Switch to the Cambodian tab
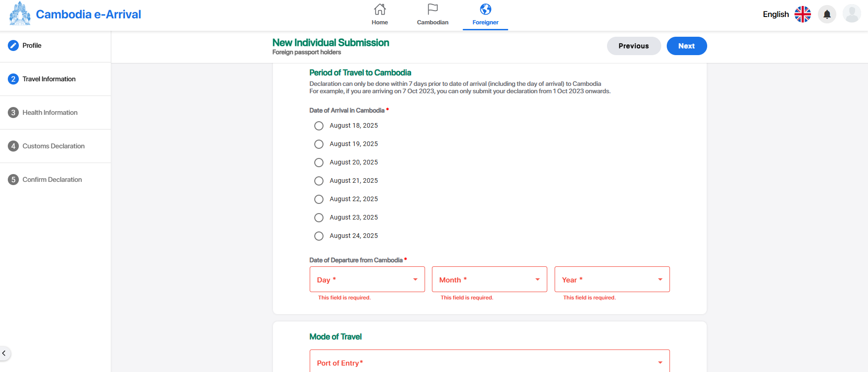Screen dimensions: 868x372 pos(432,14)
